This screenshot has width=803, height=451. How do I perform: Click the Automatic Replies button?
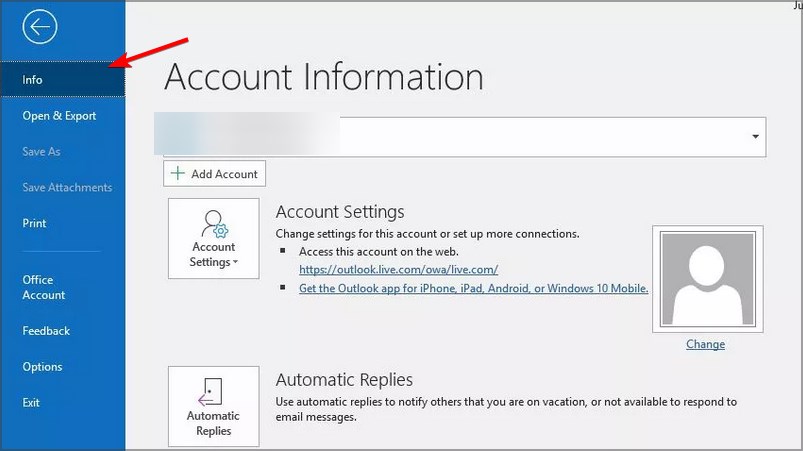point(214,406)
